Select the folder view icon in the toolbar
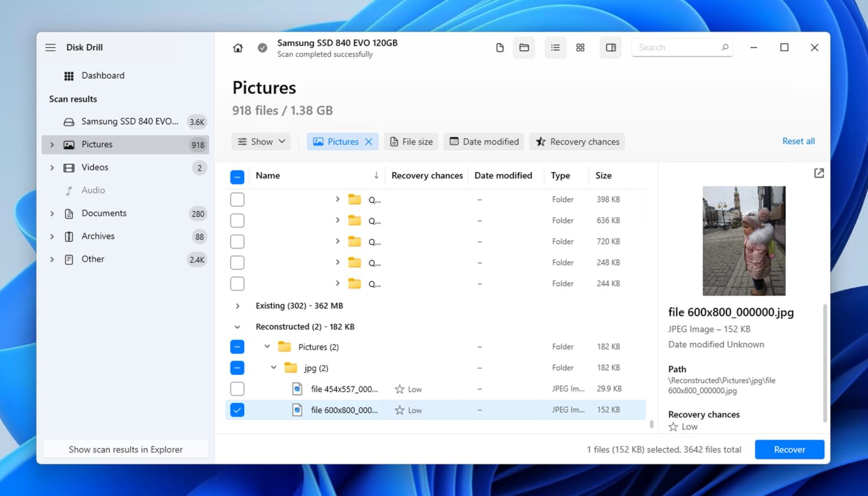The image size is (868, 496). coord(524,47)
